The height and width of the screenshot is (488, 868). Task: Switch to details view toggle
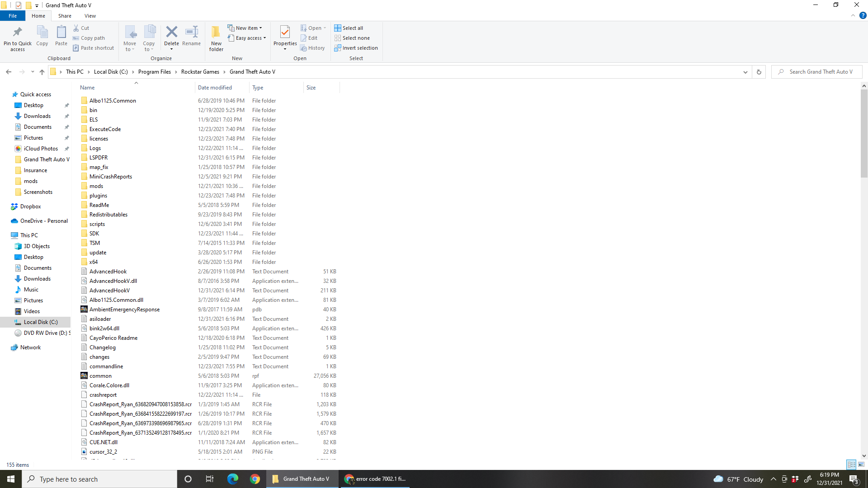pos(851,465)
